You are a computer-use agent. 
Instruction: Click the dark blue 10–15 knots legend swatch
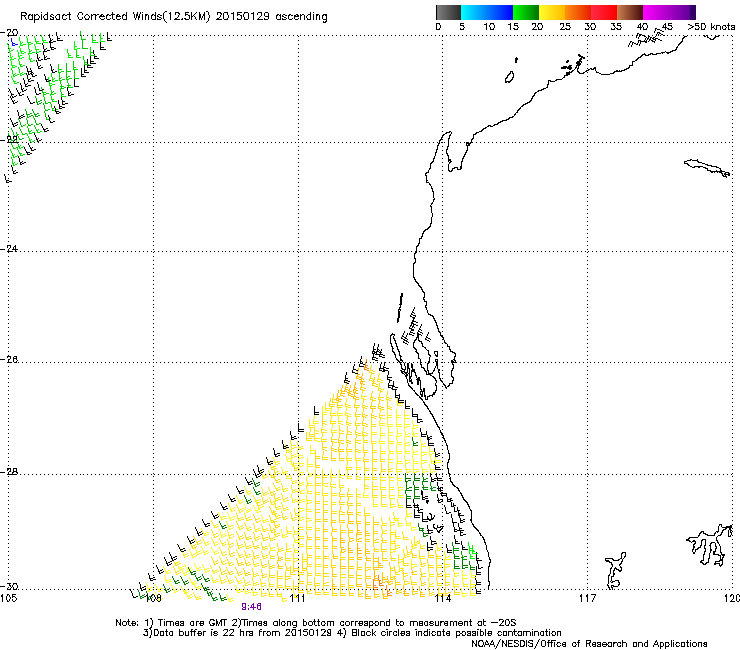(500, 12)
